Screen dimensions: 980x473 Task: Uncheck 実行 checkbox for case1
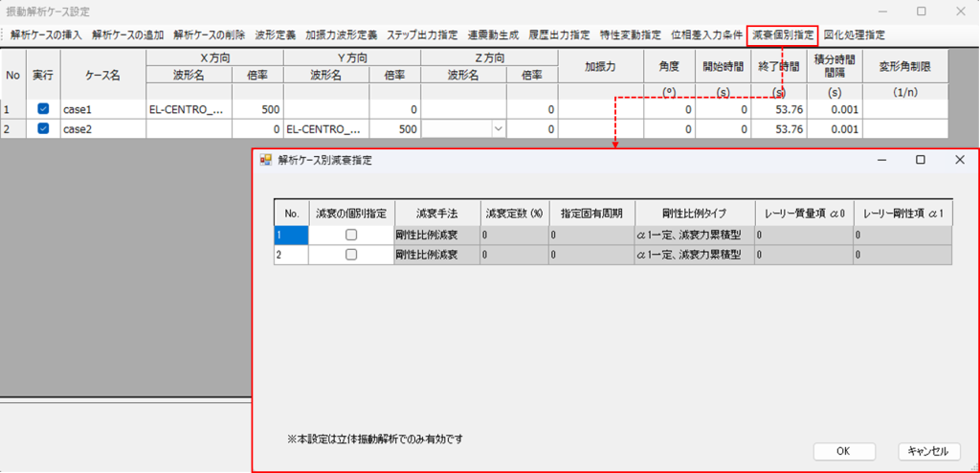point(43,110)
